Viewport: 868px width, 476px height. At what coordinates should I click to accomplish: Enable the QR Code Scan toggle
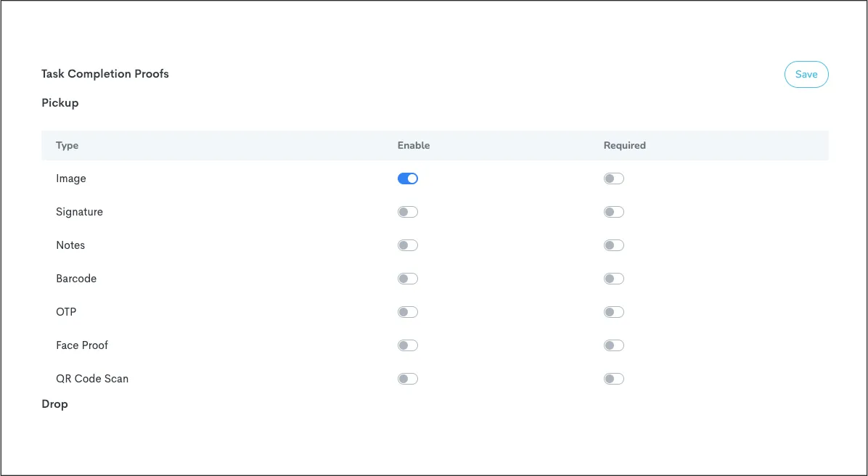(x=407, y=379)
